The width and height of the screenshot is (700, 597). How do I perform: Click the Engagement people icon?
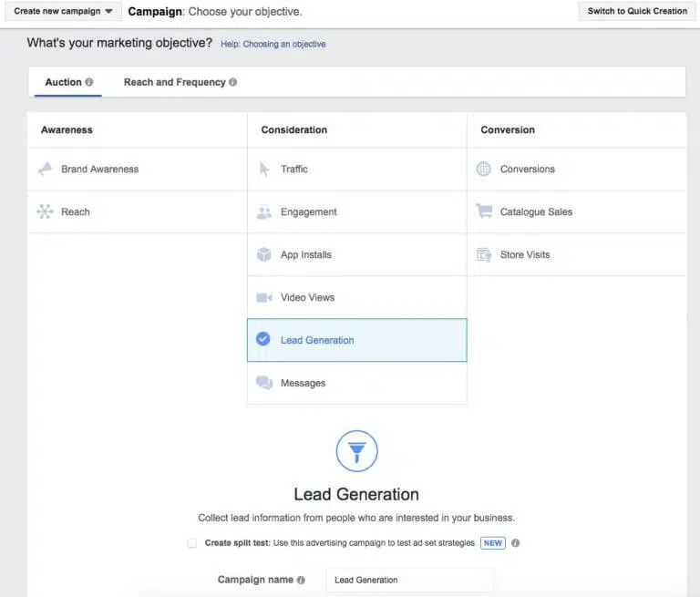[264, 212]
